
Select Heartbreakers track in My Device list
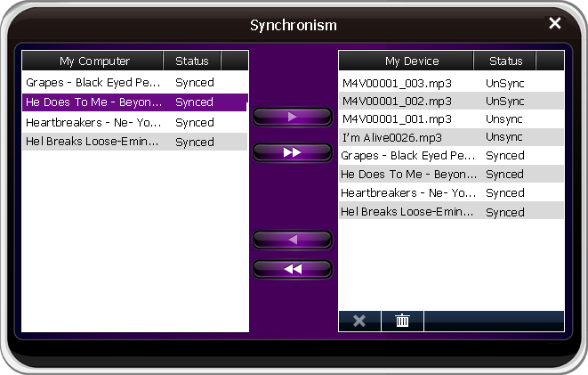point(408,192)
